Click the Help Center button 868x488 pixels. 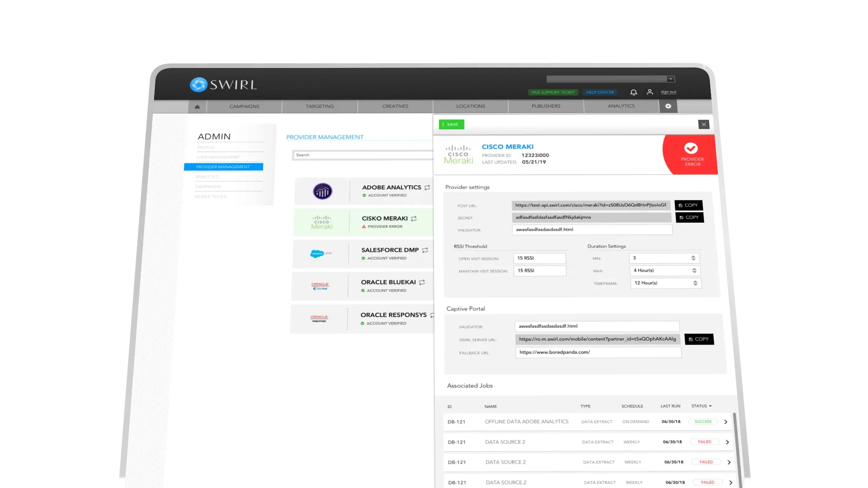click(x=600, y=92)
